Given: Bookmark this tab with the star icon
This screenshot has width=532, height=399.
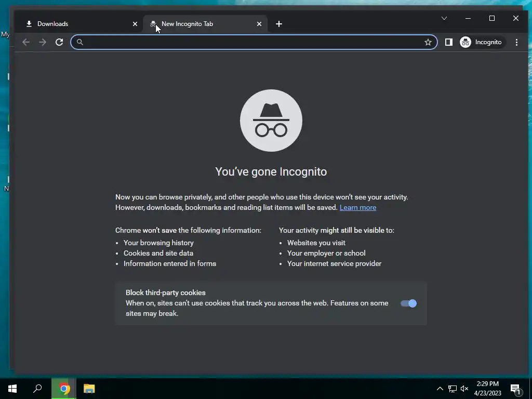Looking at the screenshot, I should (428, 42).
